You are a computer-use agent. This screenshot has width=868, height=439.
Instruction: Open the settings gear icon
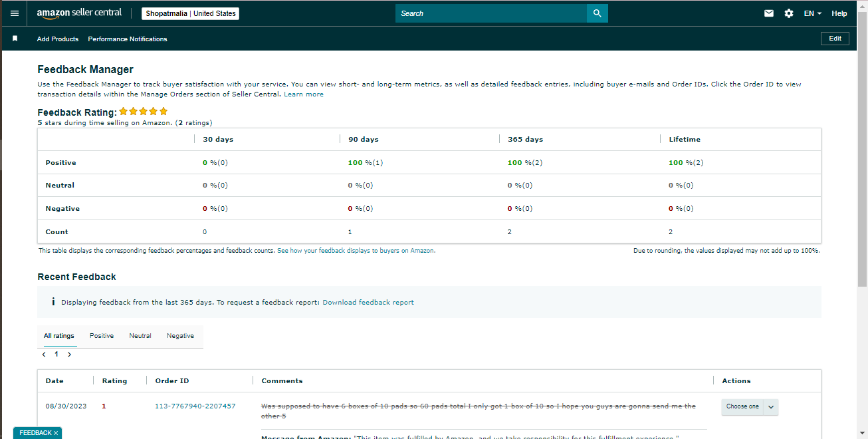(789, 13)
